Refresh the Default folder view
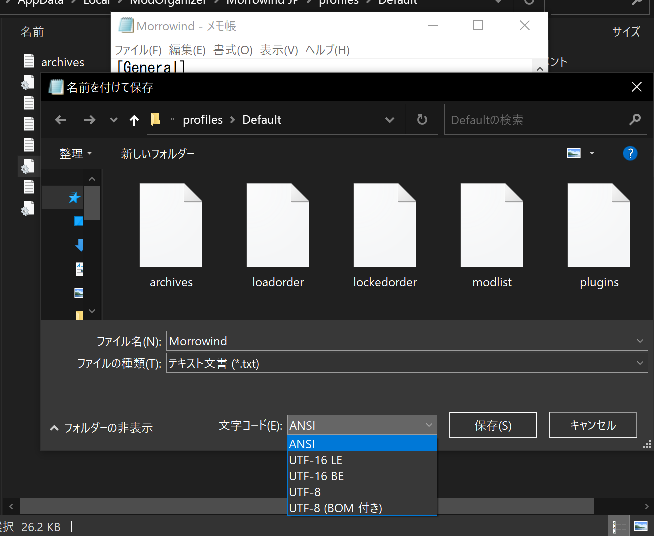 click(422, 120)
